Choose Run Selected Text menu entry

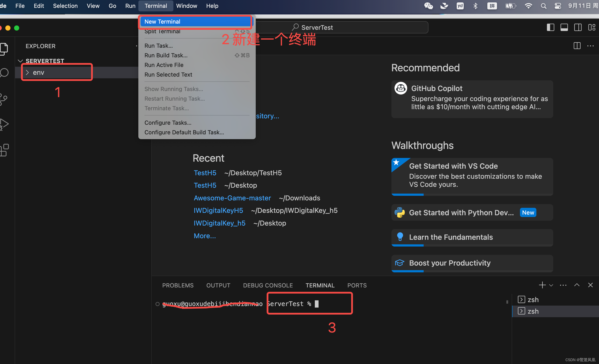click(x=197, y=75)
